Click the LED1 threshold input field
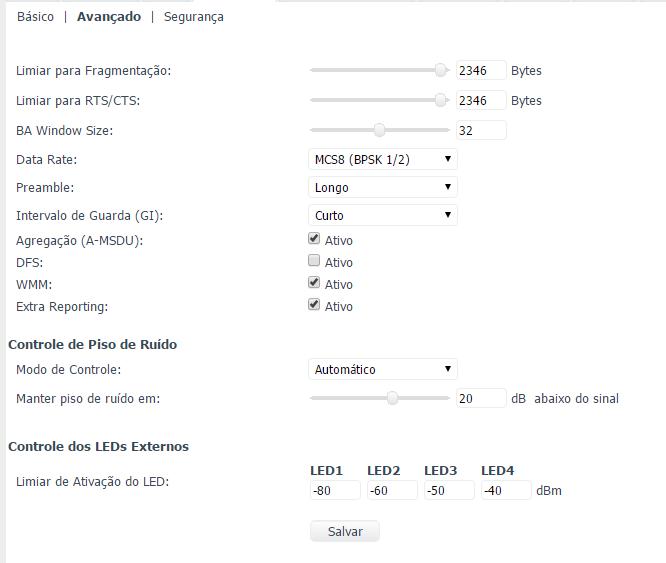Screen dimensions: 666x563 click(x=334, y=491)
